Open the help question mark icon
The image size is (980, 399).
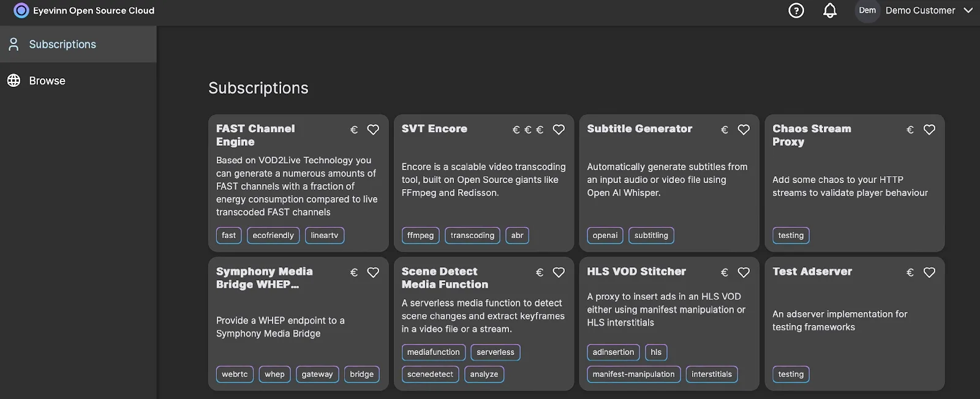pos(796,10)
